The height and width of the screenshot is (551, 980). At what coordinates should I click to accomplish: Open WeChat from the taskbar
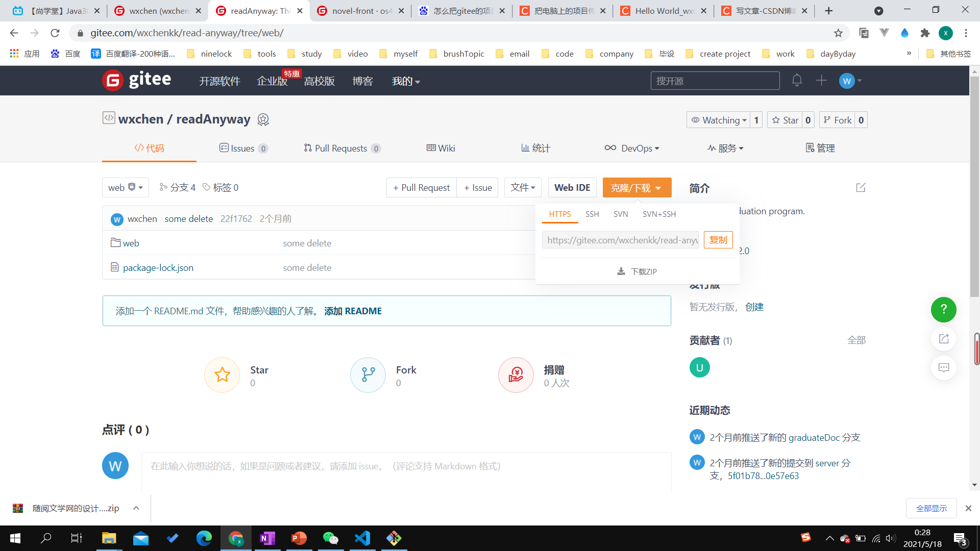(331, 538)
